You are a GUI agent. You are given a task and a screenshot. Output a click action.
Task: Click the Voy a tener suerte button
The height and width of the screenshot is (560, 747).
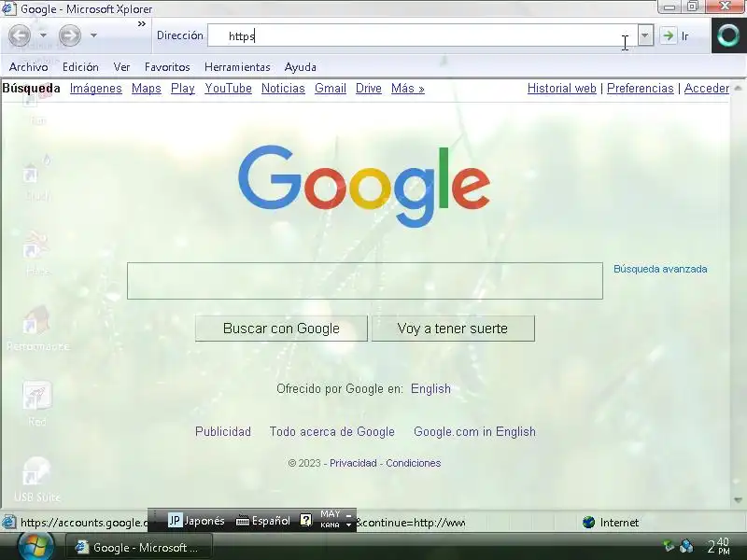point(453,329)
